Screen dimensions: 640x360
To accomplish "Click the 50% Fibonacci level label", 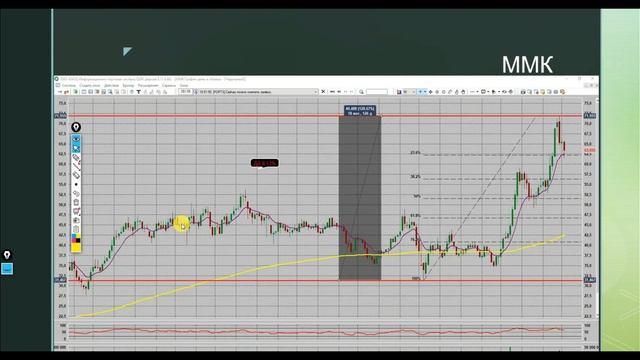I will tap(416, 196).
